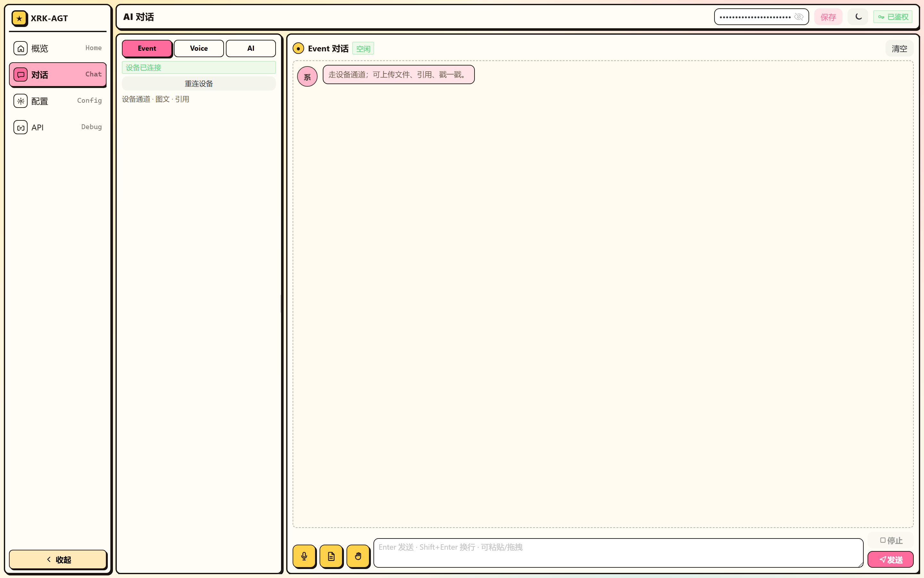The height and width of the screenshot is (578, 924).
Task: Click the 重连设备 reconnect button
Action: tap(199, 84)
